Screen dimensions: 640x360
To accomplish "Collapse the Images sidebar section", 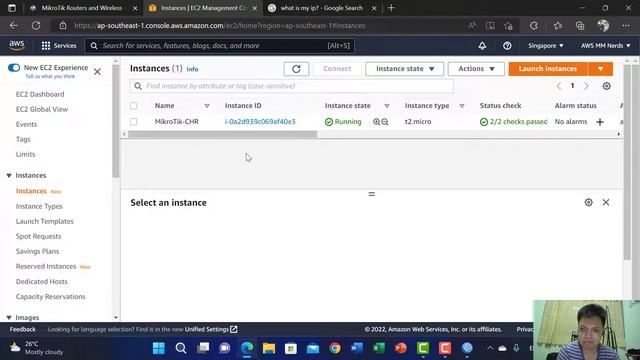I will coord(9,318).
